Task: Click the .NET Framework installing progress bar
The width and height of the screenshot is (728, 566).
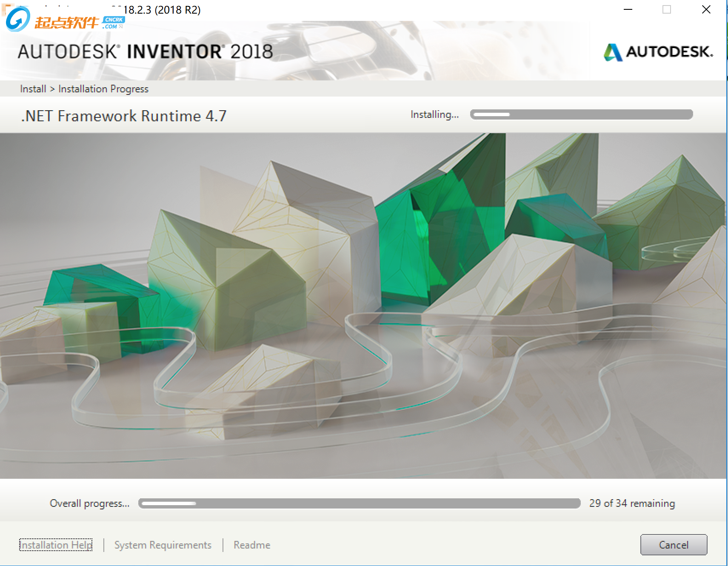Action: [x=582, y=114]
